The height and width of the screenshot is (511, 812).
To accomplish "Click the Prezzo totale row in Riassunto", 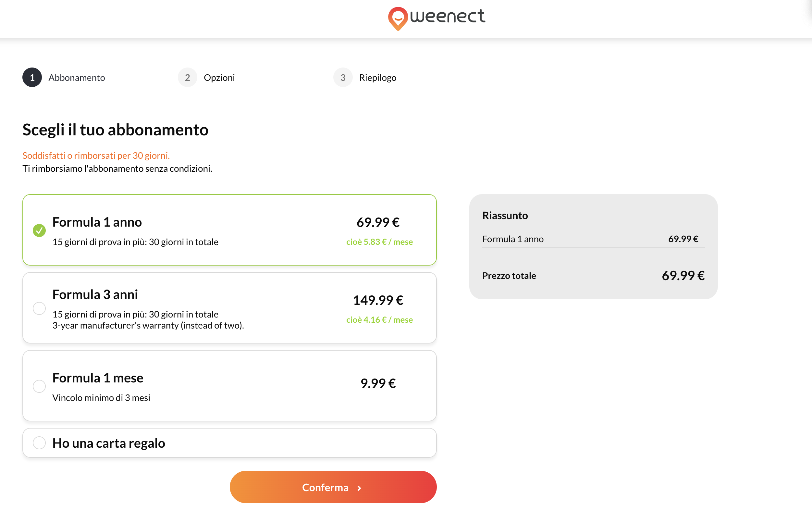I will pyautogui.click(x=594, y=276).
